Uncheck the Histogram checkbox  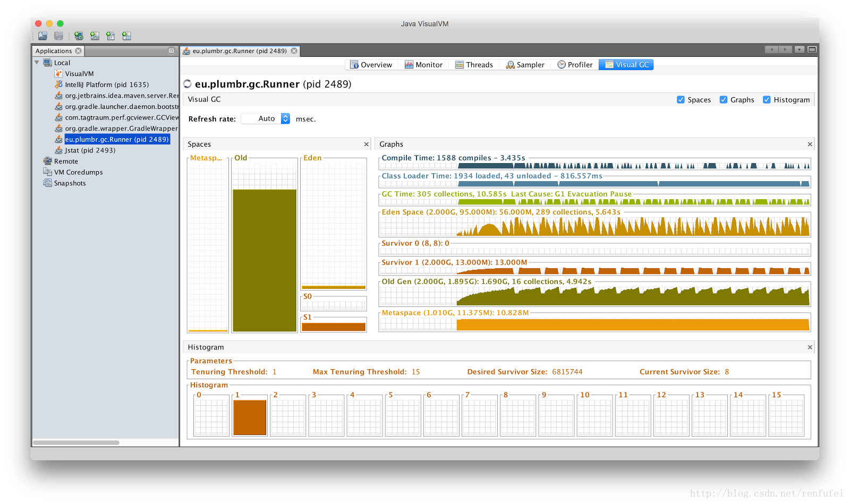767,100
